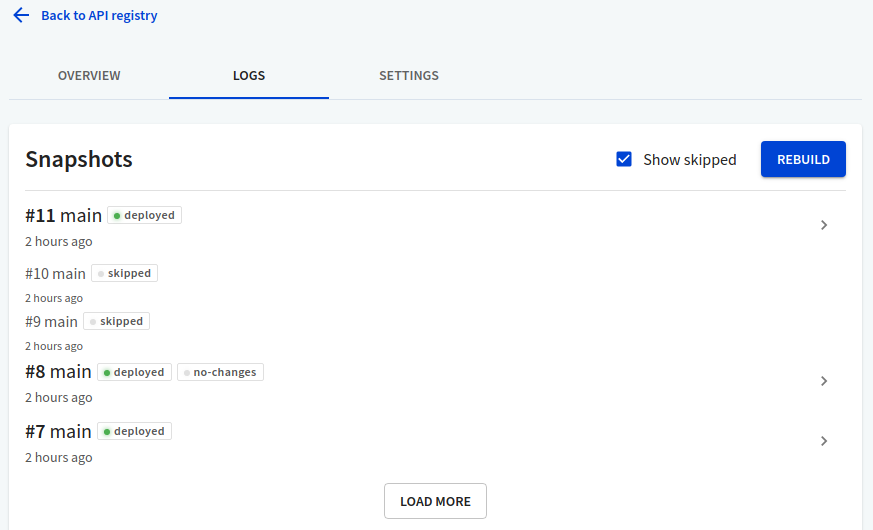873x530 pixels.
Task: Open the Settings tab
Action: coord(409,76)
